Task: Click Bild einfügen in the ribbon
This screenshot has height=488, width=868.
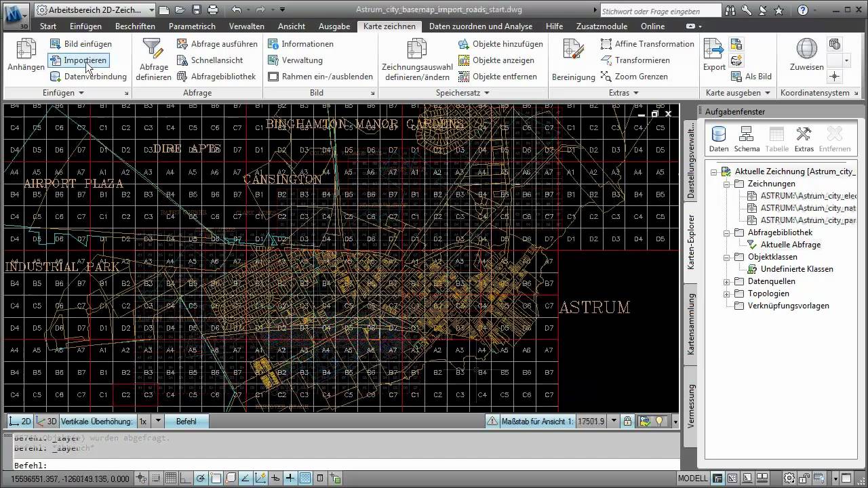Action: point(81,44)
